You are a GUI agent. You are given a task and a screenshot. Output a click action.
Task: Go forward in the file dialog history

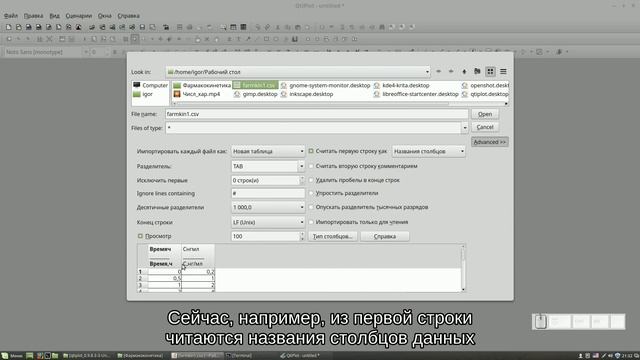coord(451,71)
